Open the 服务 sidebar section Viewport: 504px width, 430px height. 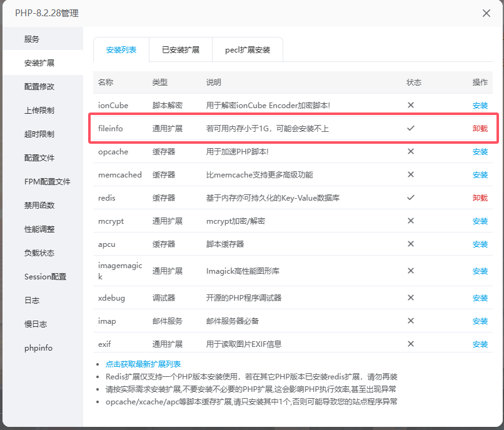click(x=32, y=39)
